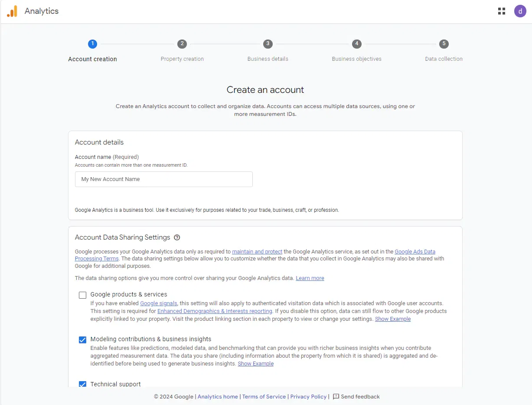Click step 3 Business details circle

tap(268, 44)
